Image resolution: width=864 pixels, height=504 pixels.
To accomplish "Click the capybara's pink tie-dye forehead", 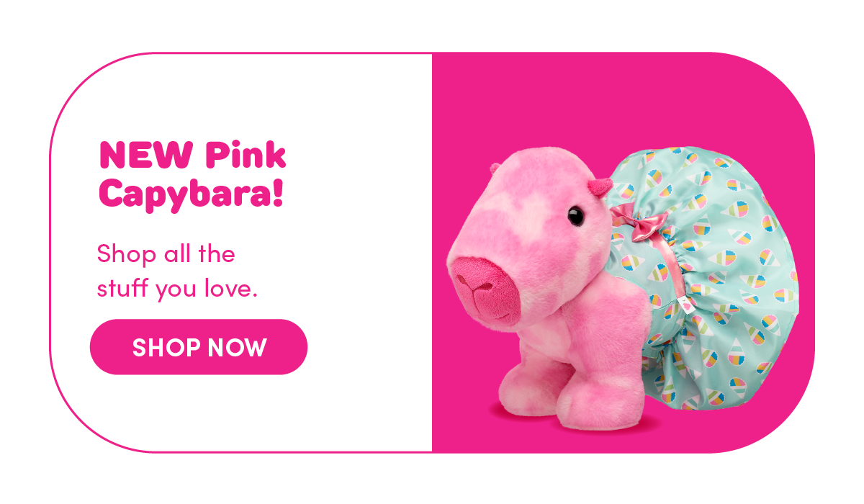I will (x=533, y=187).
